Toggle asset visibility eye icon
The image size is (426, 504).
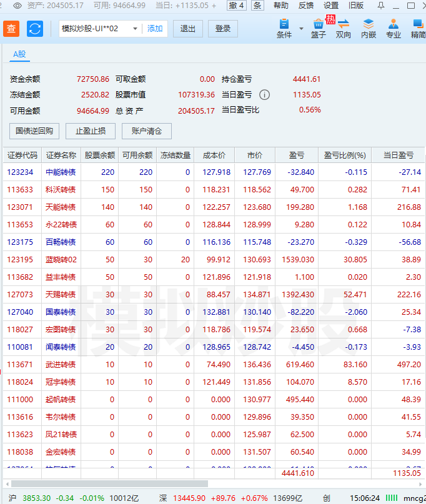tap(17, 6)
